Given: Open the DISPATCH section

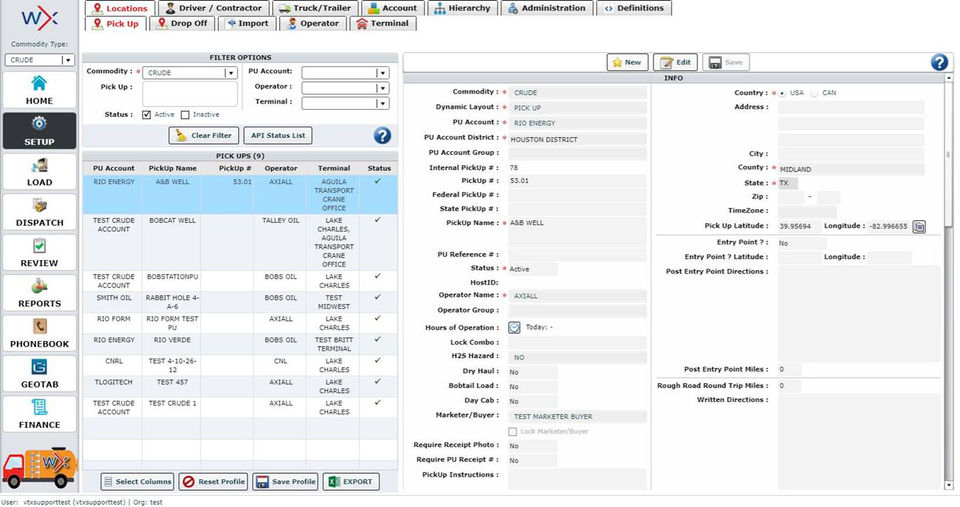Looking at the screenshot, I should point(39,212).
